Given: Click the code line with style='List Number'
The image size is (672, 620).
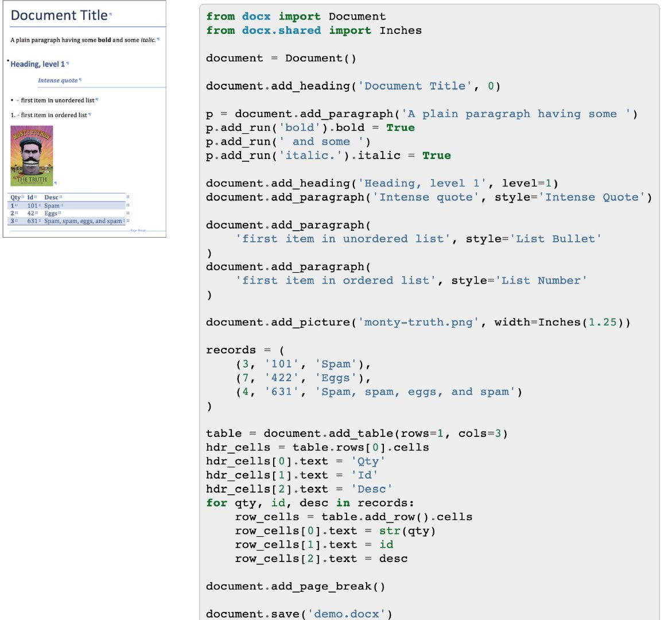Looking at the screenshot, I should (411, 280).
